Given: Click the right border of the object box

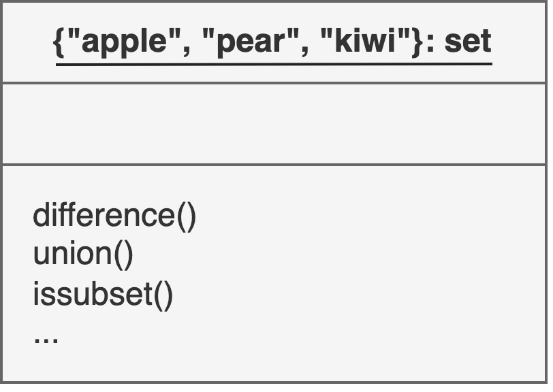Looking at the screenshot, I should pos(546,193).
